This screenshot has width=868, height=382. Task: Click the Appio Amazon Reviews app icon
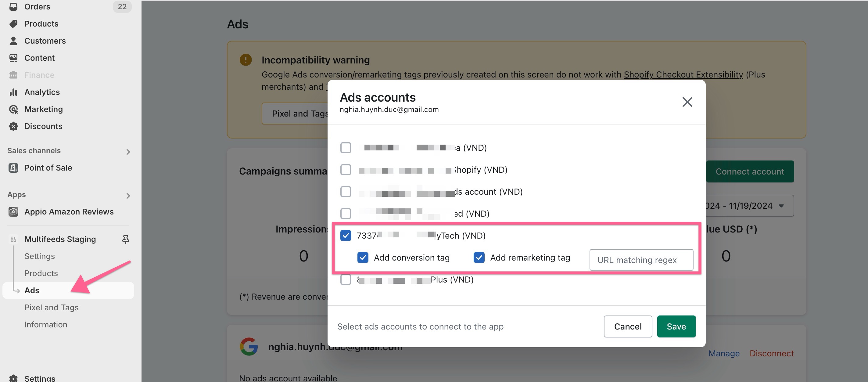[13, 211]
